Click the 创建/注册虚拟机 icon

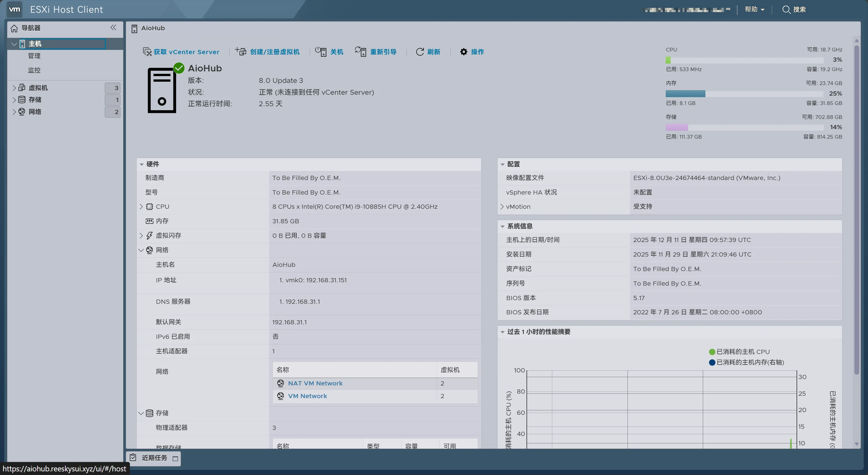pos(241,51)
